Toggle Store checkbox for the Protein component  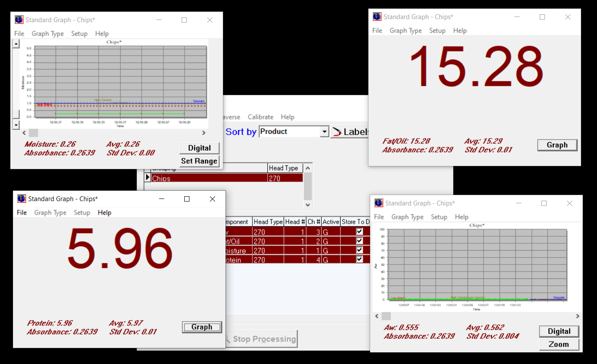(358, 258)
